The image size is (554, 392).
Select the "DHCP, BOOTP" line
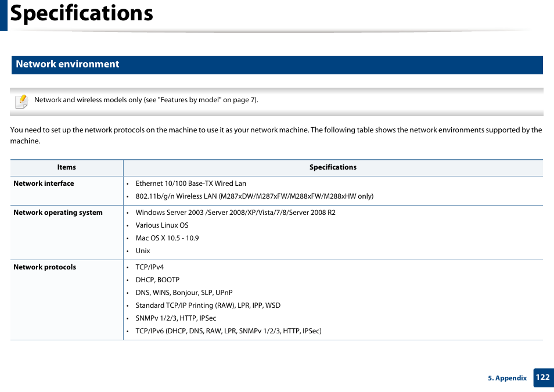point(157,279)
